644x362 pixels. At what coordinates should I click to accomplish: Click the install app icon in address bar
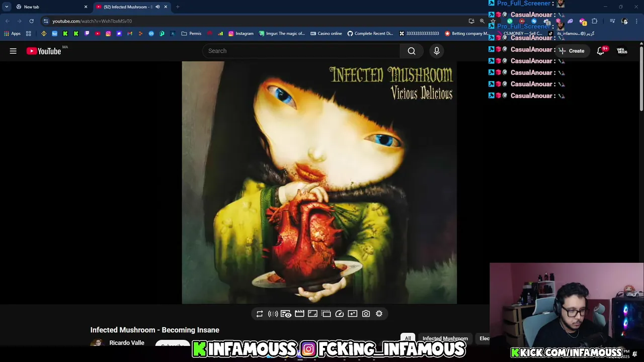coord(471,21)
